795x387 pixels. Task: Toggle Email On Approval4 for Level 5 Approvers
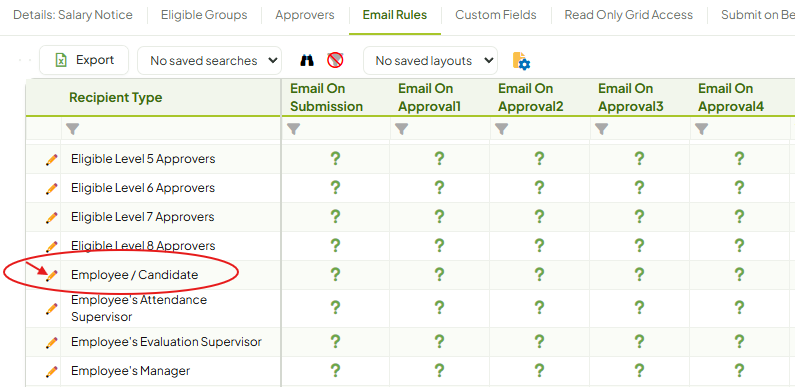click(739, 159)
